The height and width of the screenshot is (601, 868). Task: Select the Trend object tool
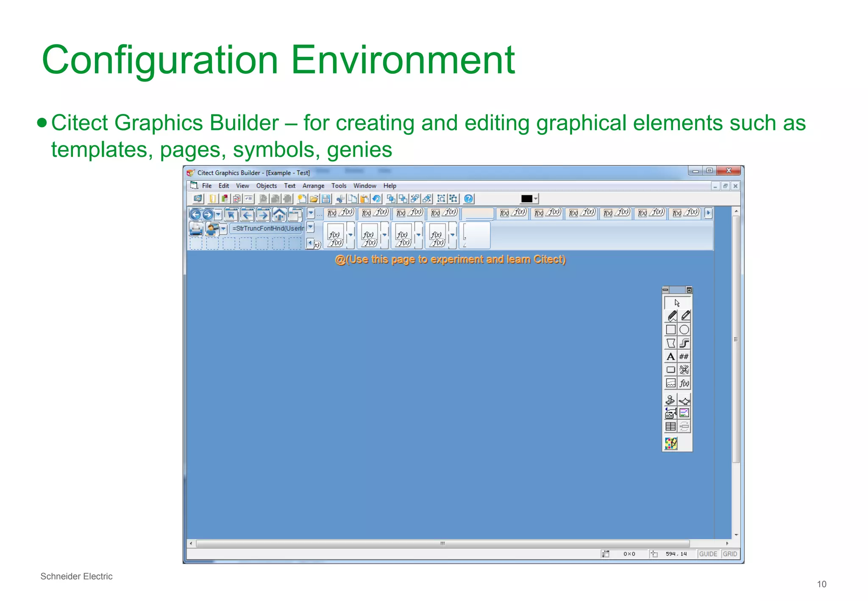click(x=670, y=383)
